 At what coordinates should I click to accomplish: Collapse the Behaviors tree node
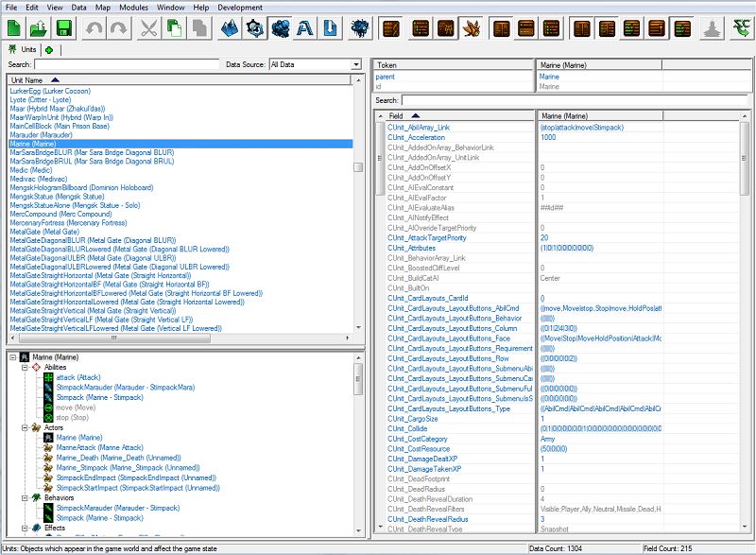point(25,498)
